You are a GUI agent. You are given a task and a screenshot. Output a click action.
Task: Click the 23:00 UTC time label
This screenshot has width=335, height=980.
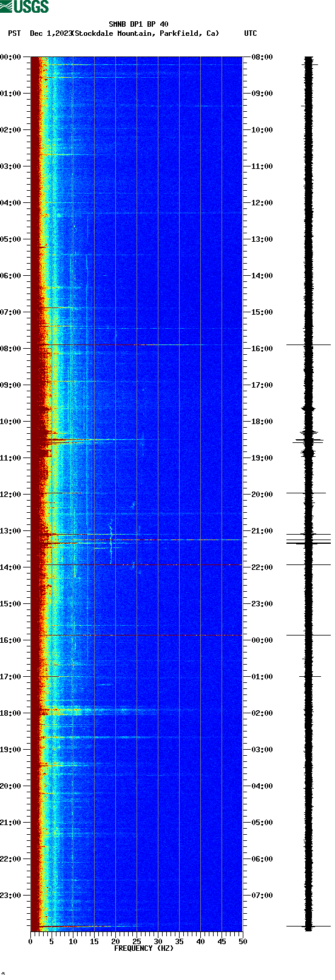(x=262, y=604)
